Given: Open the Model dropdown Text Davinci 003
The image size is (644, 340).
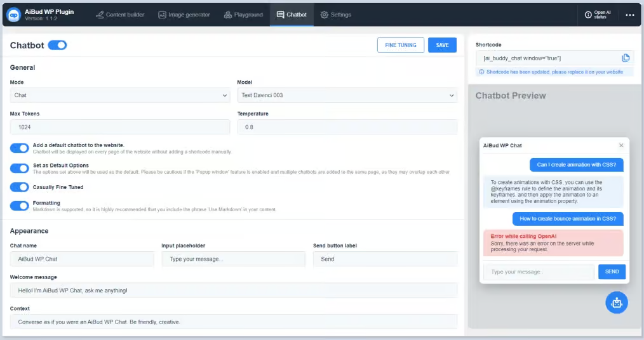Looking at the screenshot, I should pos(346,95).
